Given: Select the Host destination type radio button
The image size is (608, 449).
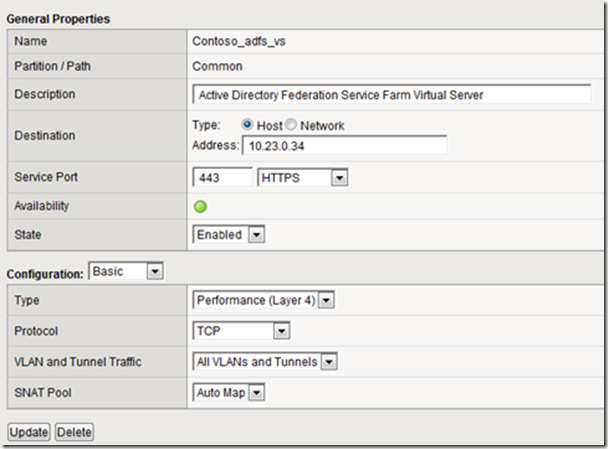Looking at the screenshot, I should tap(247, 126).
